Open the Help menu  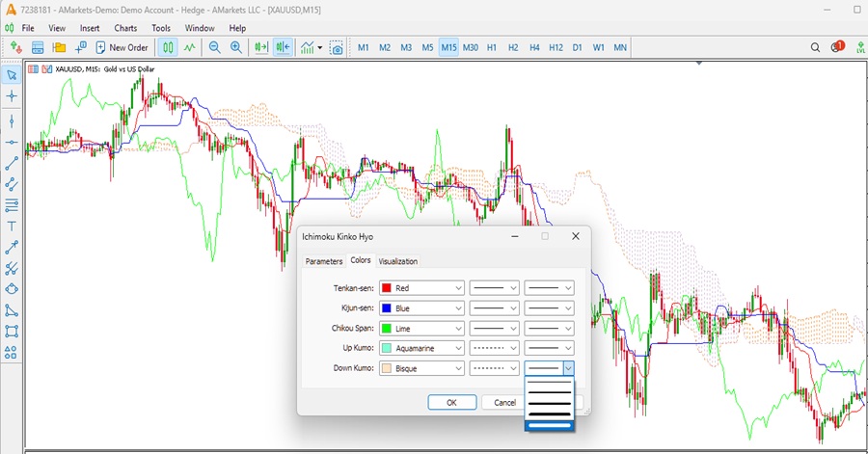[x=237, y=28]
